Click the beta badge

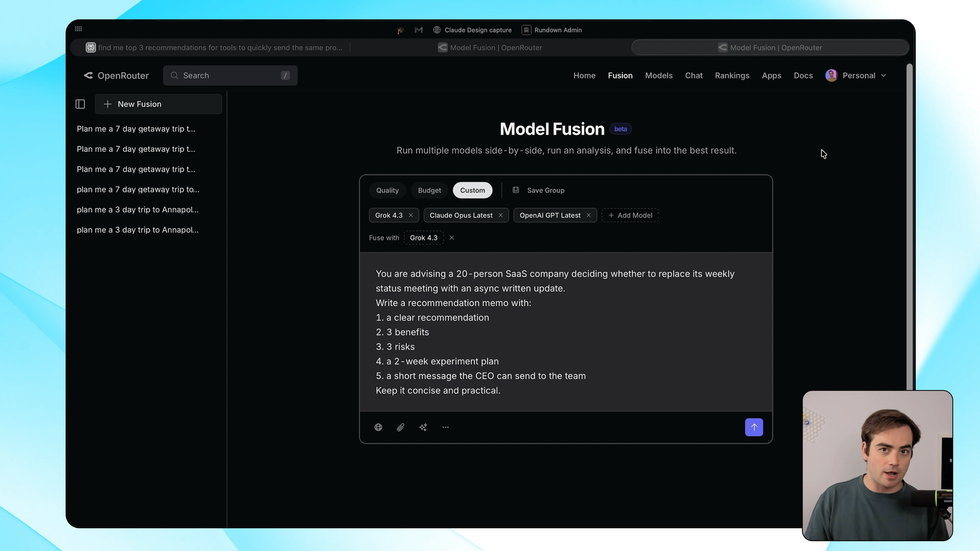(620, 129)
